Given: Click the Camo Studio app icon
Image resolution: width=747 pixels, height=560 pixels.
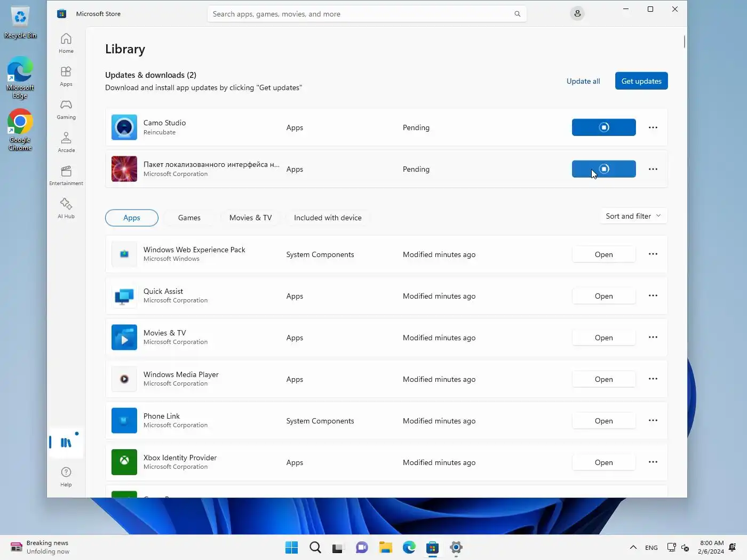Looking at the screenshot, I should [124, 127].
